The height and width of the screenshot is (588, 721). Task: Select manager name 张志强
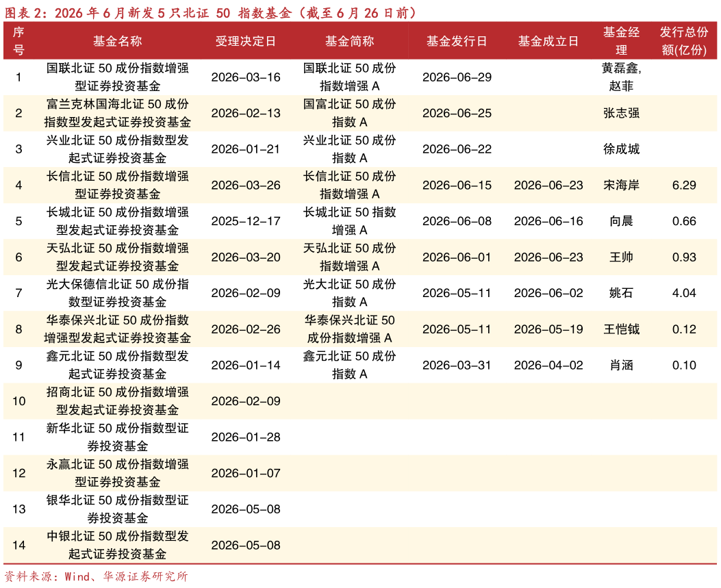(621, 113)
